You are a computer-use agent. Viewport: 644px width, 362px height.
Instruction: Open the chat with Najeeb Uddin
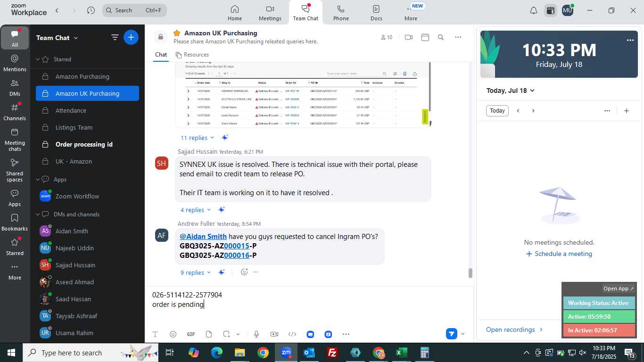point(87,248)
